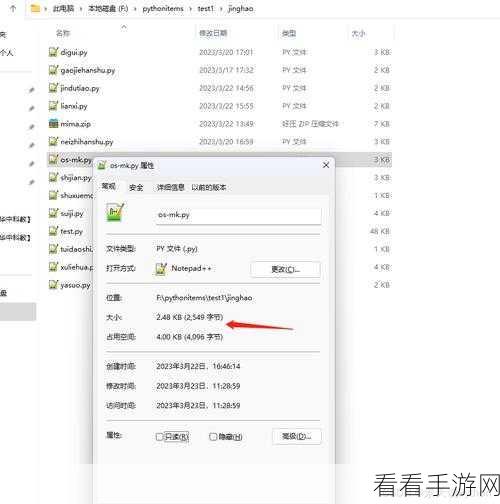Click the suiji.py file icon
500x504 pixels.
pyautogui.click(x=53, y=213)
